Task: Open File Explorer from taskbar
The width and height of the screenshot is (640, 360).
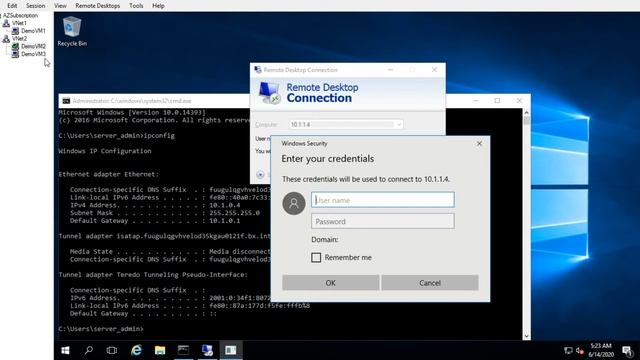Action: 160,350
